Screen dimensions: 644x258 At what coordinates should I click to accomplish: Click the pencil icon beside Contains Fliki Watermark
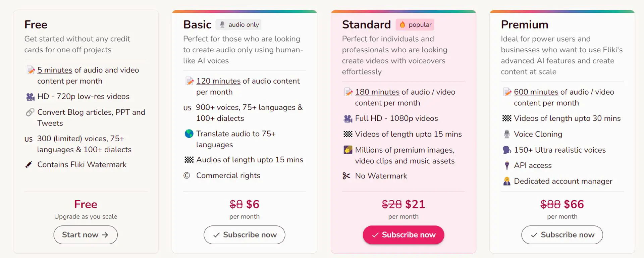coord(29,165)
